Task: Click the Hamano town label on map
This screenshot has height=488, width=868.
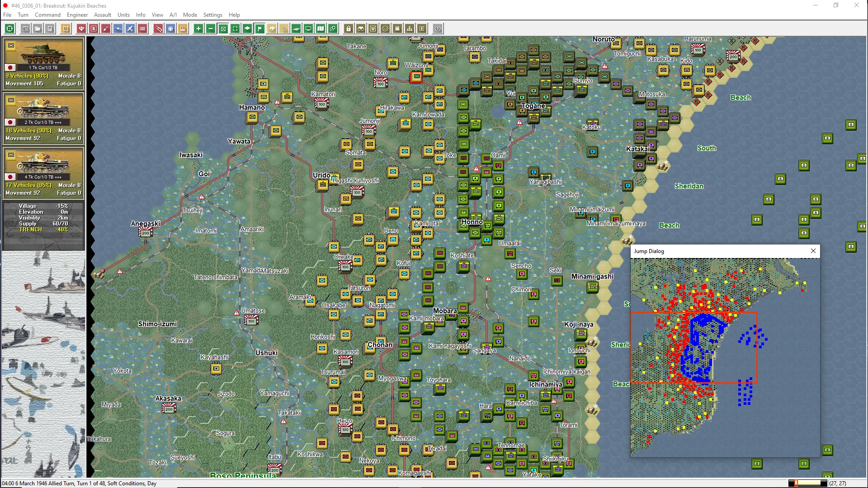Action: [x=252, y=108]
